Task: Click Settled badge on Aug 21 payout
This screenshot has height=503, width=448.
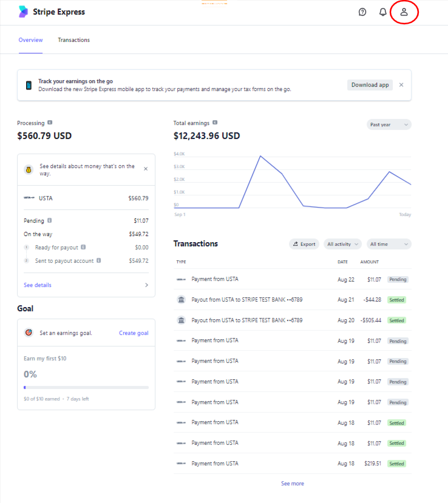Action: point(396,300)
